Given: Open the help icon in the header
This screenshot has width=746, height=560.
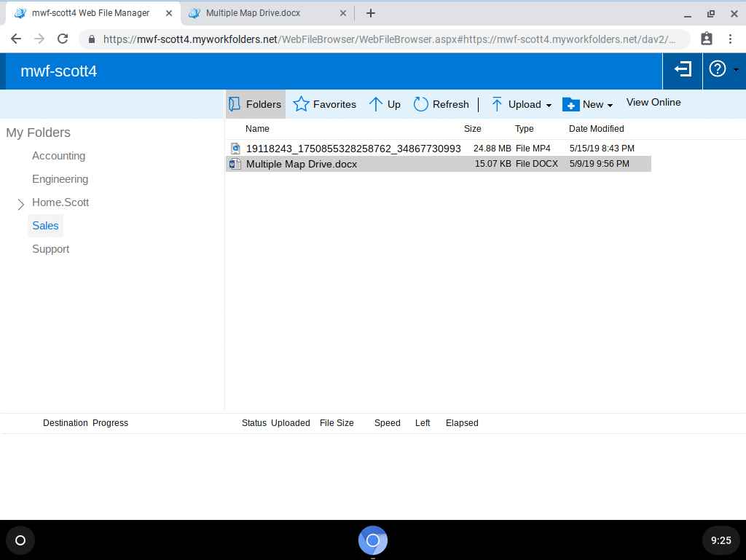Looking at the screenshot, I should coord(718,70).
